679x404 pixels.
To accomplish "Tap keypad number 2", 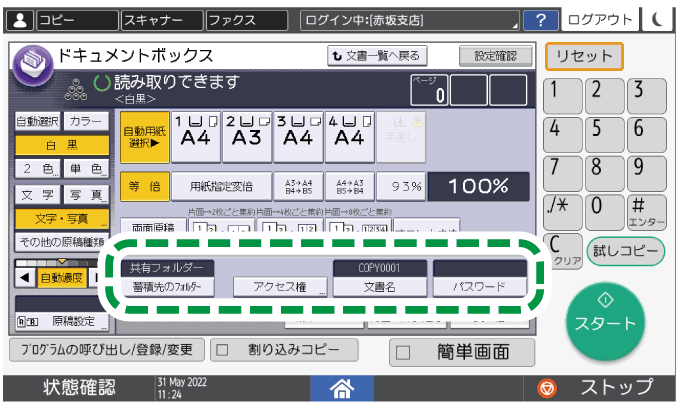I will 605,96.
